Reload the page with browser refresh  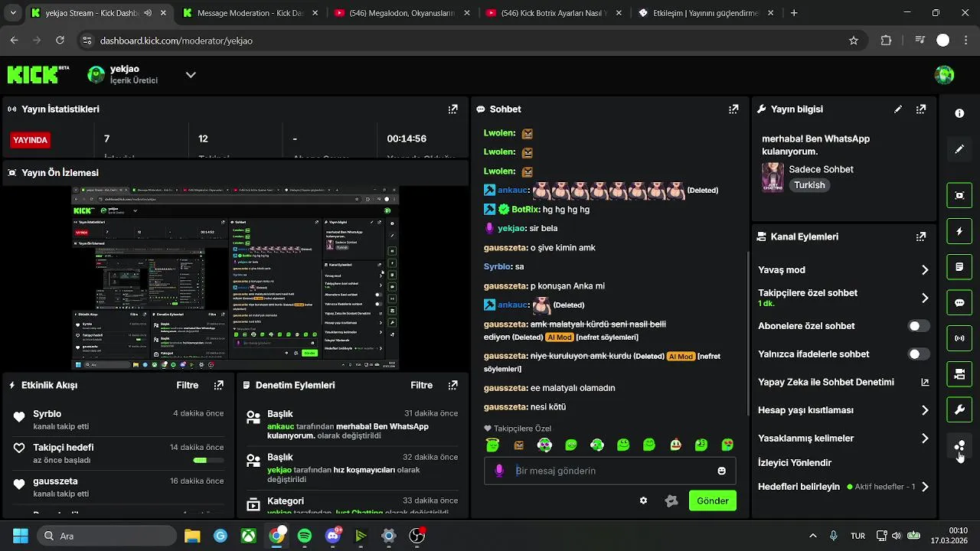[60, 41]
